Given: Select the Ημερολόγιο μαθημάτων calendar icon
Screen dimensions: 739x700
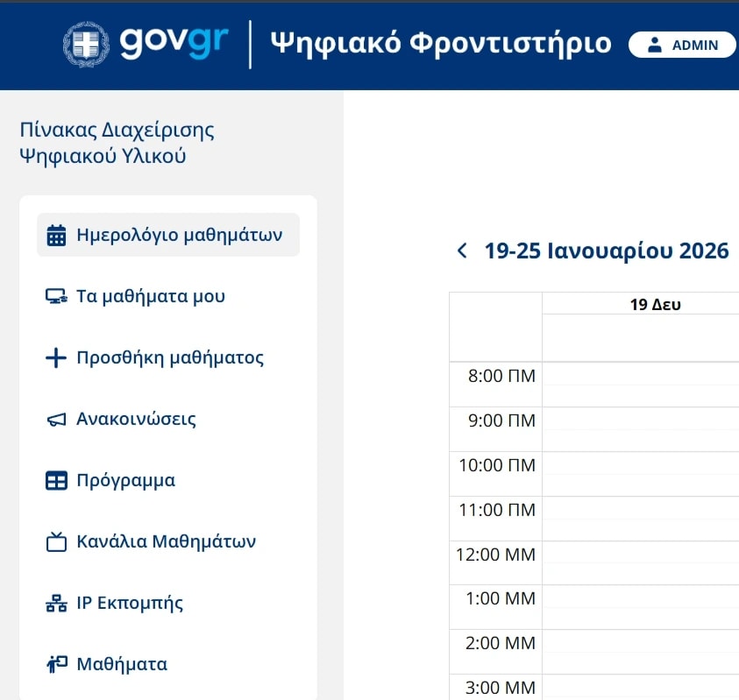Looking at the screenshot, I should (54, 235).
